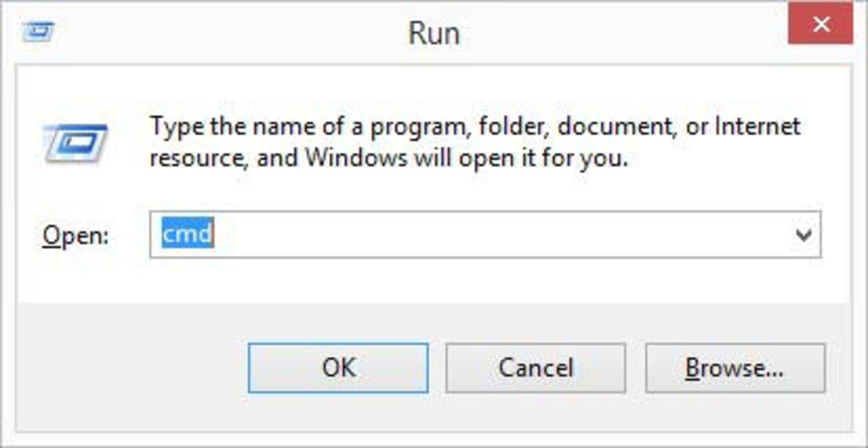Click the word Windows in the description
The height and width of the screenshot is (448, 868).
[356, 158]
